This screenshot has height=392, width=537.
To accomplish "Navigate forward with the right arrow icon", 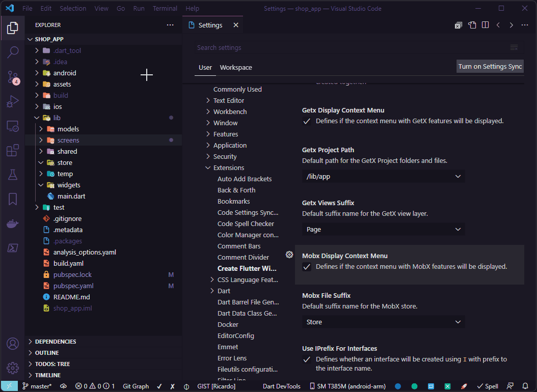I will click(512, 25).
